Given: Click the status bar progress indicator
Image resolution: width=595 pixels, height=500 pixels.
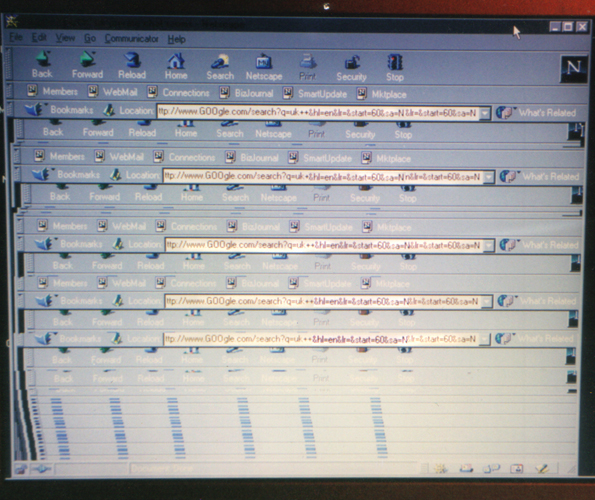Looking at the screenshot, I should pos(91,469).
